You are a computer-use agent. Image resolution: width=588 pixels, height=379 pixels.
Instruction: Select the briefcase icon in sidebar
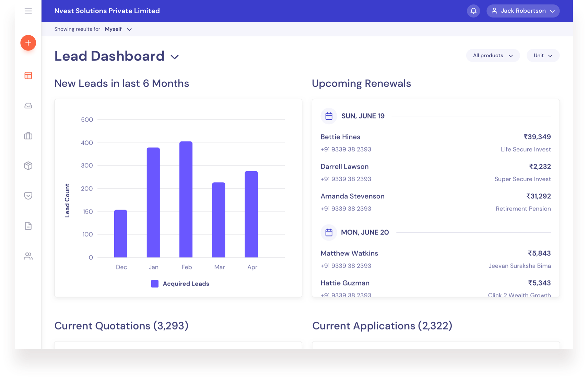coord(28,136)
